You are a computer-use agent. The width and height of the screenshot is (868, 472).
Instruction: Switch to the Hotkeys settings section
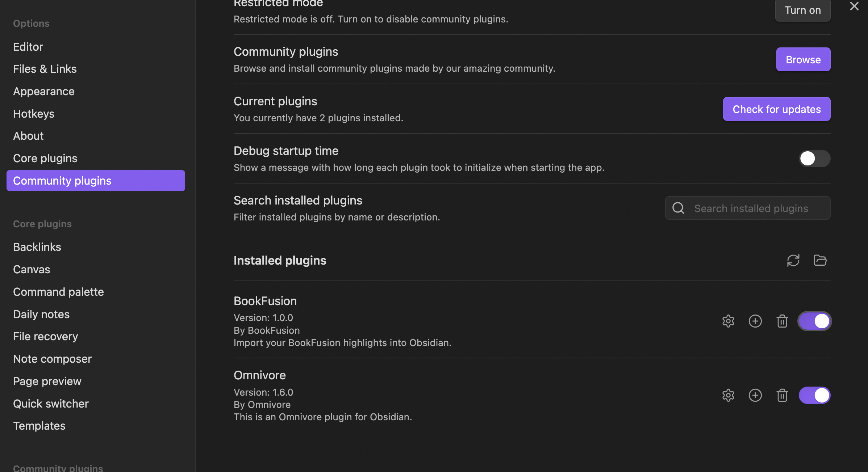pos(34,114)
